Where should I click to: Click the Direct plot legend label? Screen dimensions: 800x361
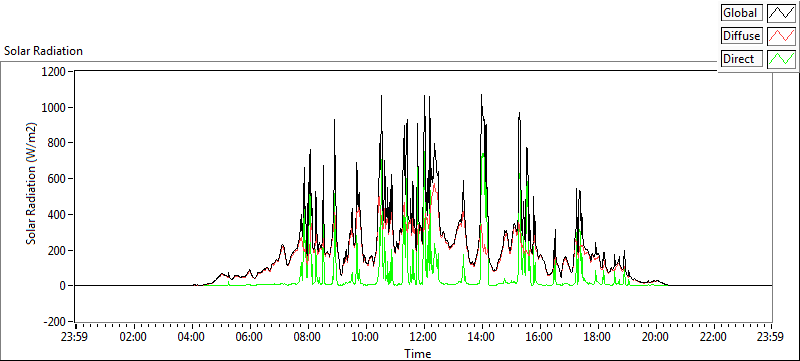pyautogui.click(x=741, y=59)
